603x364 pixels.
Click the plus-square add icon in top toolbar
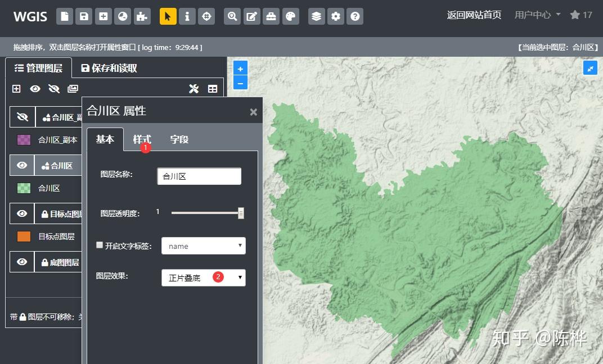[103, 16]
